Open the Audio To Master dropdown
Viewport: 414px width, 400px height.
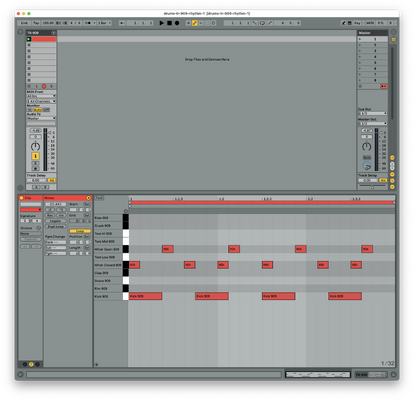(x=41, y=118)
